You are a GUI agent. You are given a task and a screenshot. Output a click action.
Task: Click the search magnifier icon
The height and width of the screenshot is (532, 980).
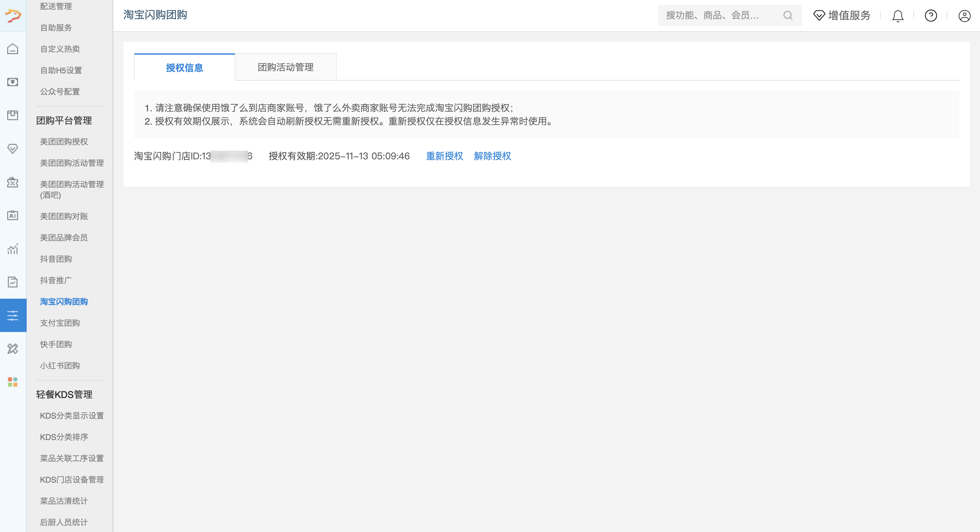pyautogui.click(x=787, y=15)
